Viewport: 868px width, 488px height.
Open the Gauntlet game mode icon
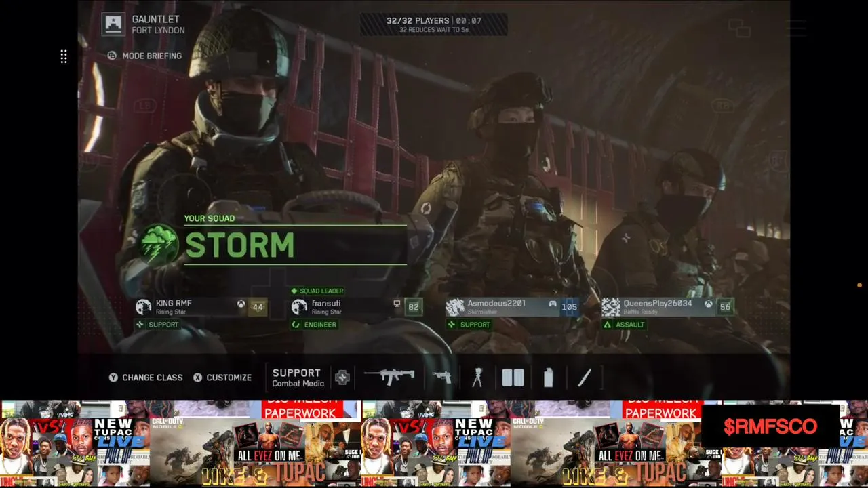pyautogui.click(x=114, y=24)
